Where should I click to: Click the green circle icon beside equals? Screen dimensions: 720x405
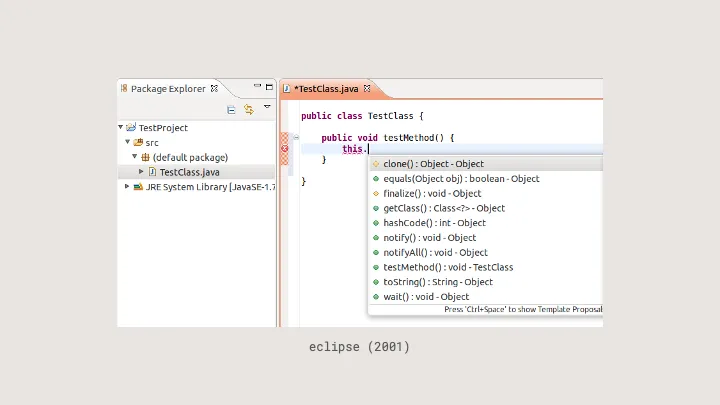pyautogui.click(x=376, y=179)
